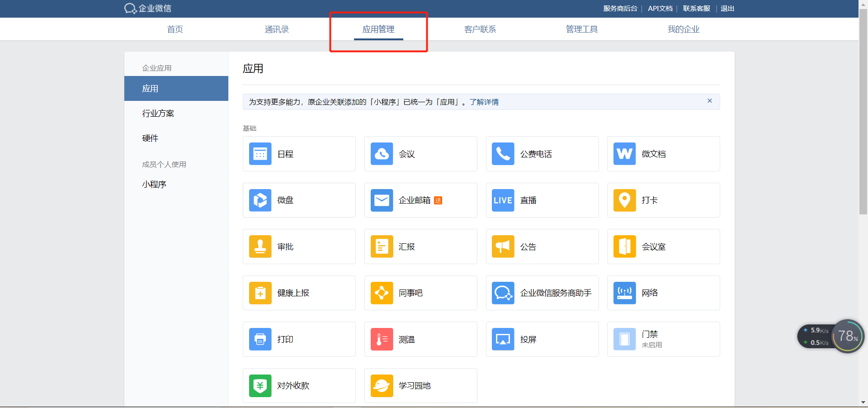
Task: Open the 同事吧 app icon
Action: click(382, 293)
